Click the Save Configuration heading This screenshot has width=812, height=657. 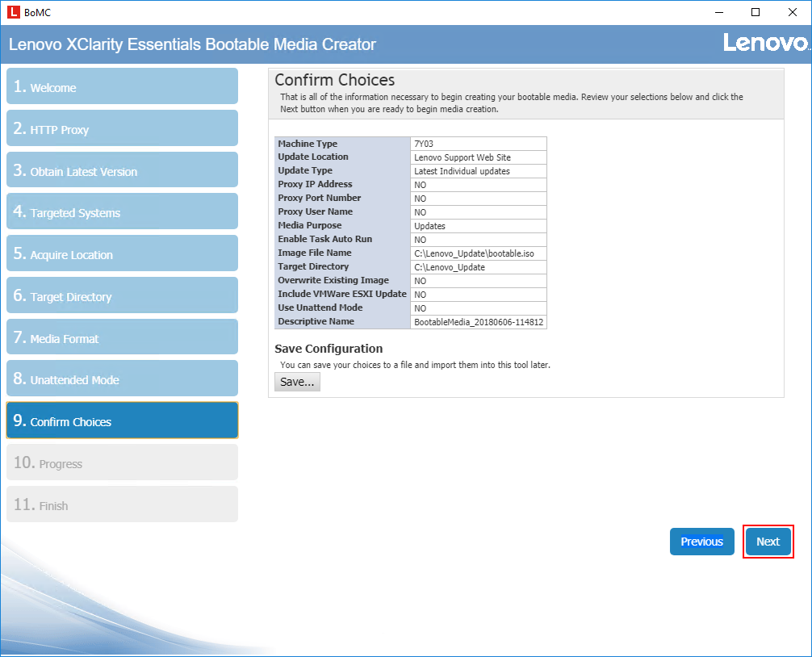[x=329, y=349]
